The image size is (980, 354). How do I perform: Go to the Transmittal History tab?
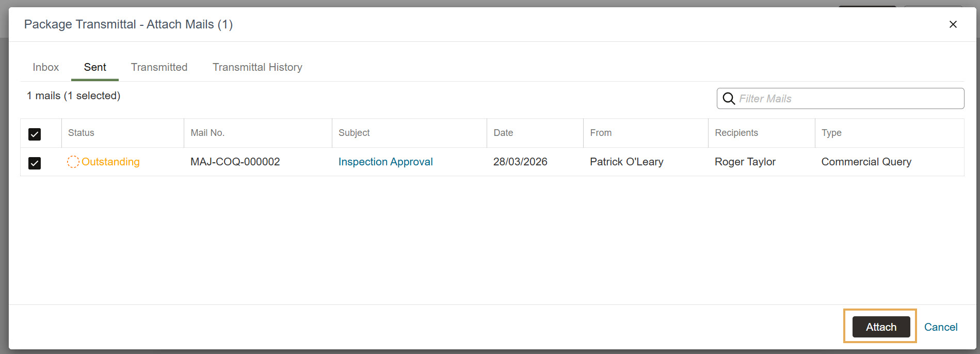click(257, 67)
